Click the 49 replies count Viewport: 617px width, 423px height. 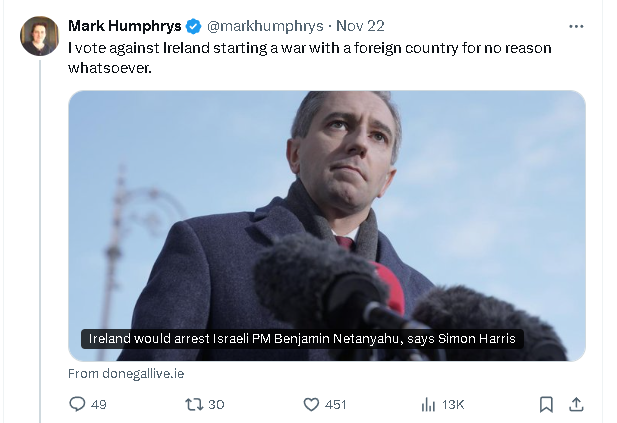click(x=98, y=404)
